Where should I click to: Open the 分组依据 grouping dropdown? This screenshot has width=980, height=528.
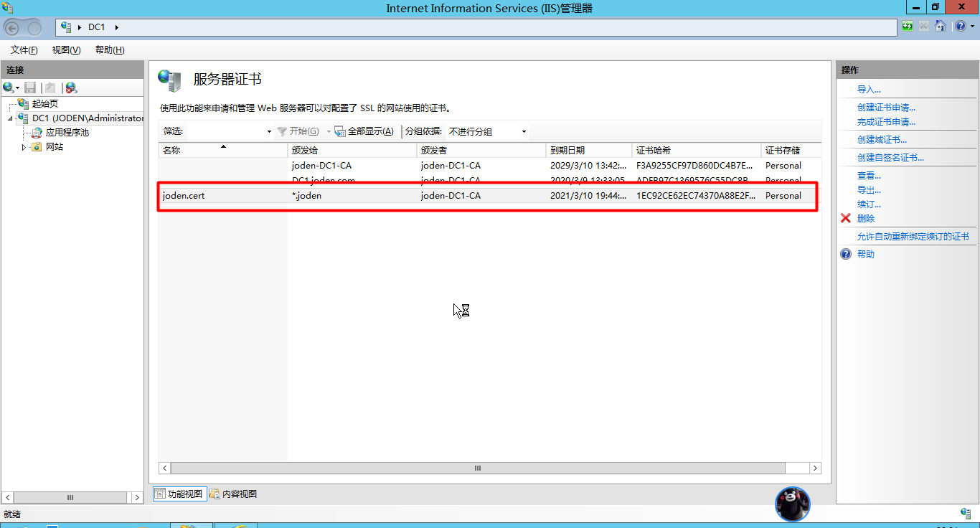(x=524, y=132)
